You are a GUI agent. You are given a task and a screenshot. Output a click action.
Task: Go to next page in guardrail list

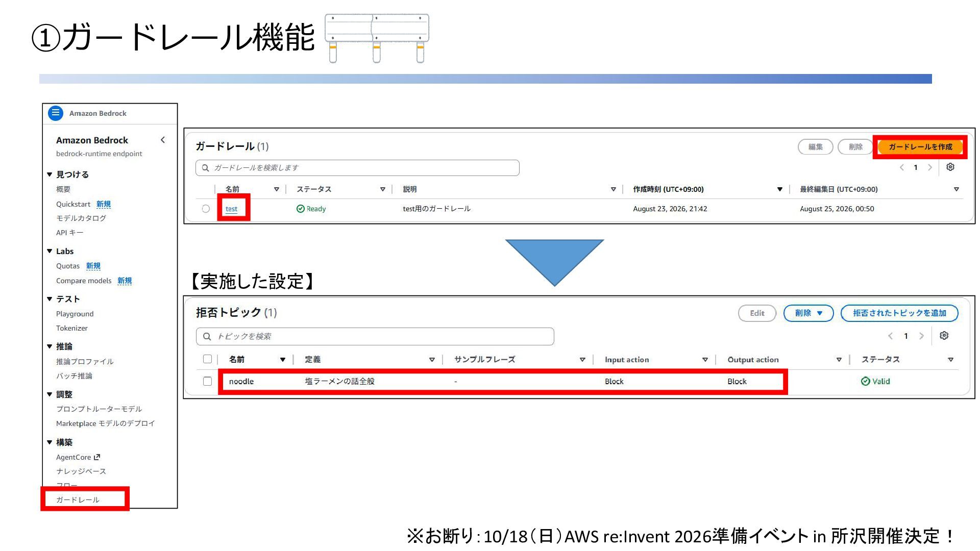(x=930, y=167)
